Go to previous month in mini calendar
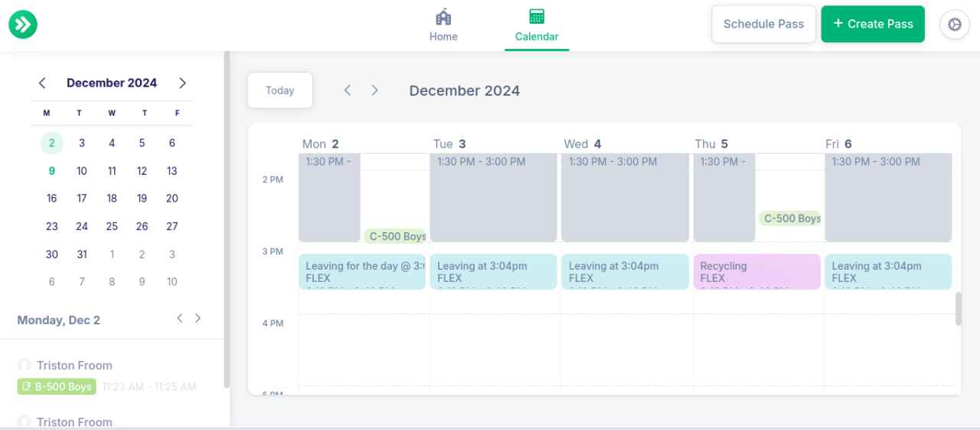Image resolution: width=980 pixels, height=430 pixels. pos(42,83)
